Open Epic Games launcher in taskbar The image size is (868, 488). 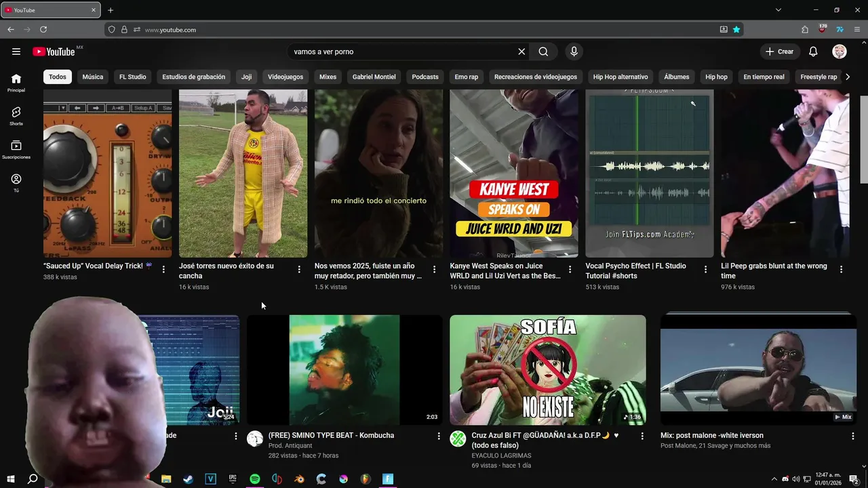[x=233, y=479]
